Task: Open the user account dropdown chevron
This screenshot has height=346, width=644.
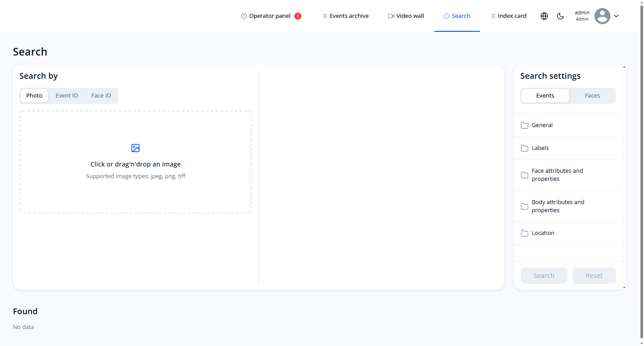Action: click(x=616, y=16)
